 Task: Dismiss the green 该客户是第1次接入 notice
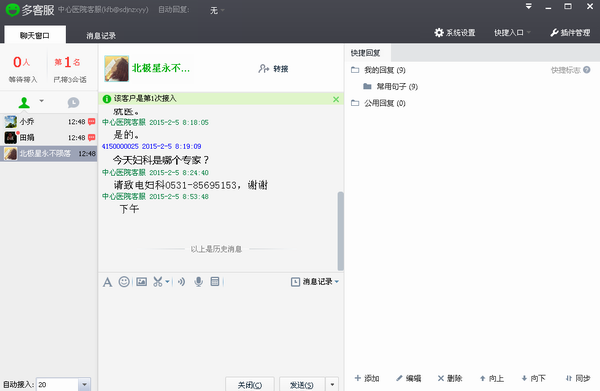[x=336, y=99]
